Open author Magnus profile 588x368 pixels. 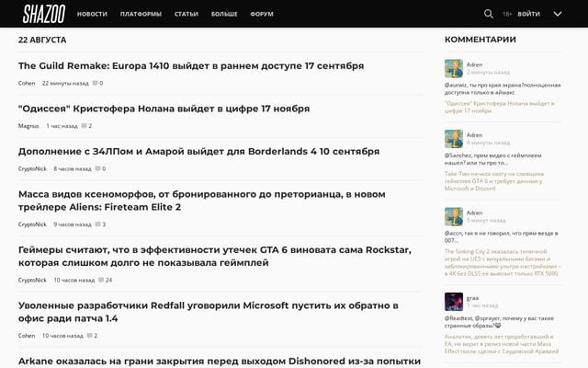28,126
